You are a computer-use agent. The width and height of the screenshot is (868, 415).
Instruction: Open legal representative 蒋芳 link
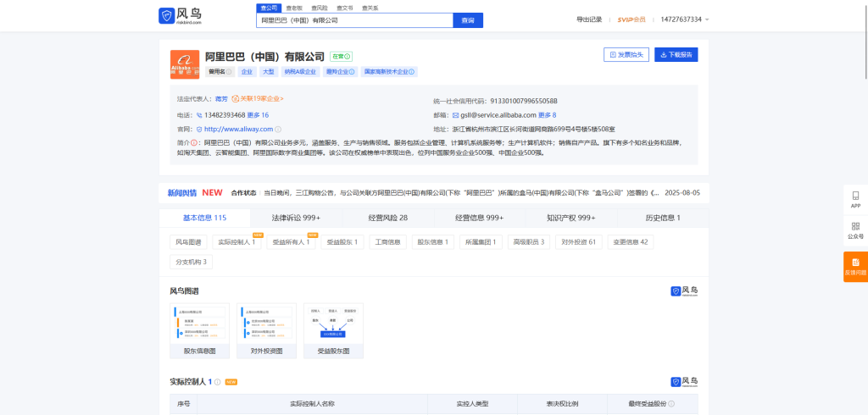221,98
